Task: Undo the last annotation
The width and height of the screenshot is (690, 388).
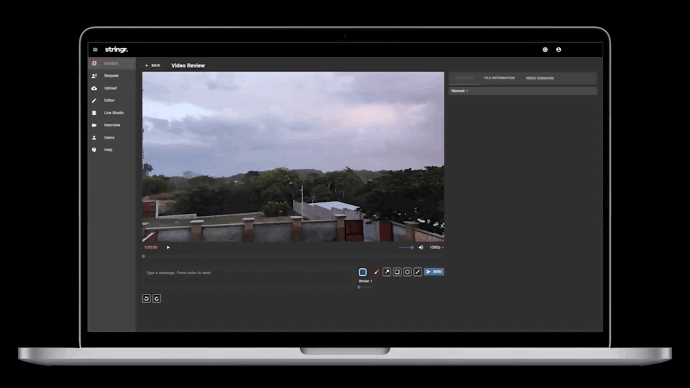Action: 147,299
